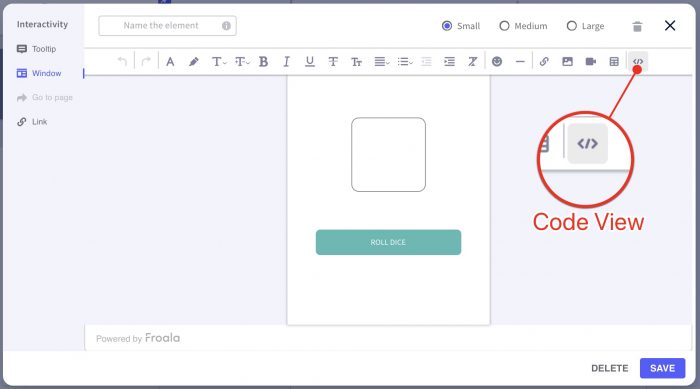Select the Medium window size
700x389 pixels.
point(523,26)
